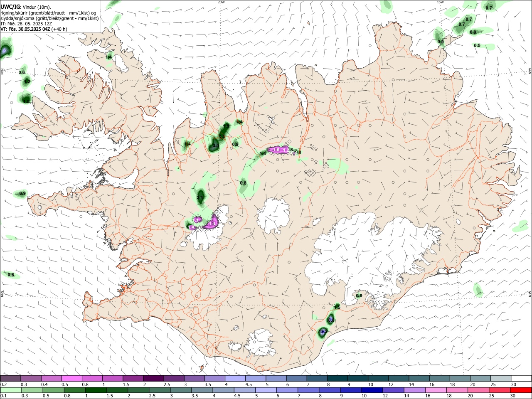Click the 'rigning/skúrir' legend description line
Viewport: 532px width, 399px height.
click(x=49, y=12)
